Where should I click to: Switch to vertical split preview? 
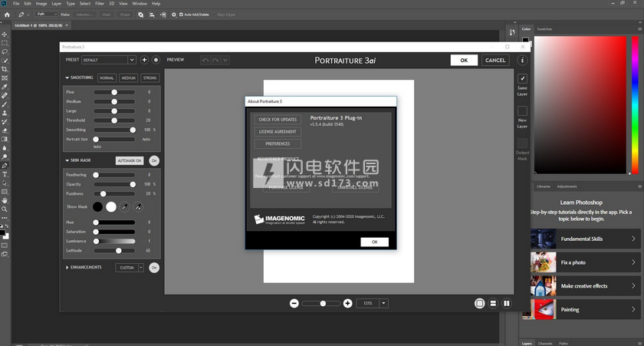coord(507,303)
